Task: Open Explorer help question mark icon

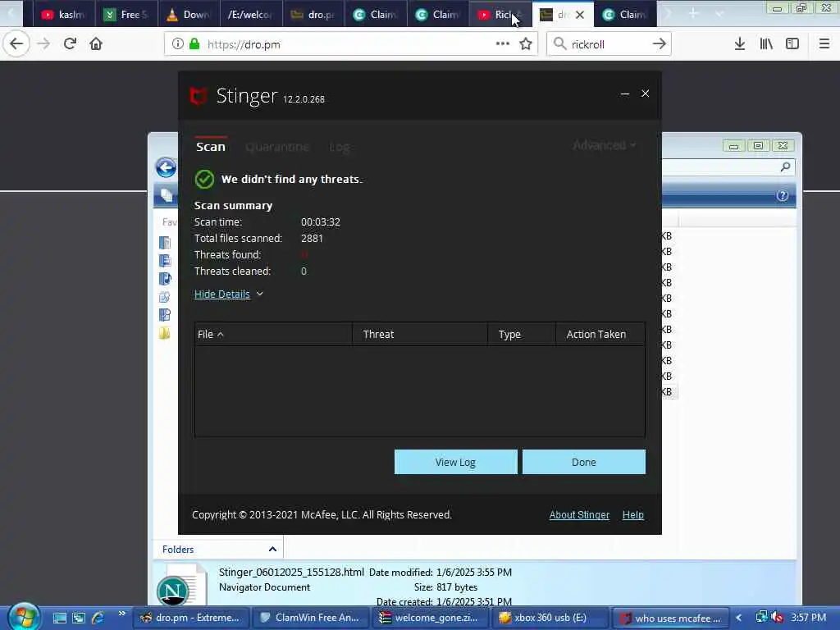Action: click(782, 195)
